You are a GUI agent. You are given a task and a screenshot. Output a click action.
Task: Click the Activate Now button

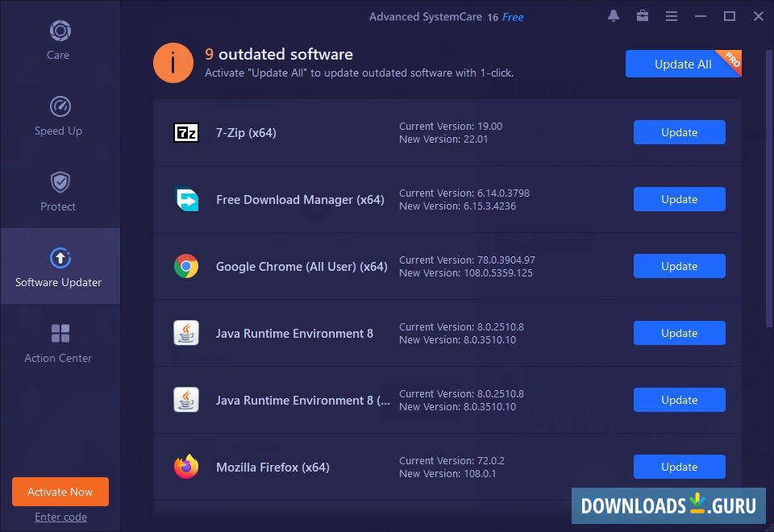pyautogui.click(x=60, y=492)
